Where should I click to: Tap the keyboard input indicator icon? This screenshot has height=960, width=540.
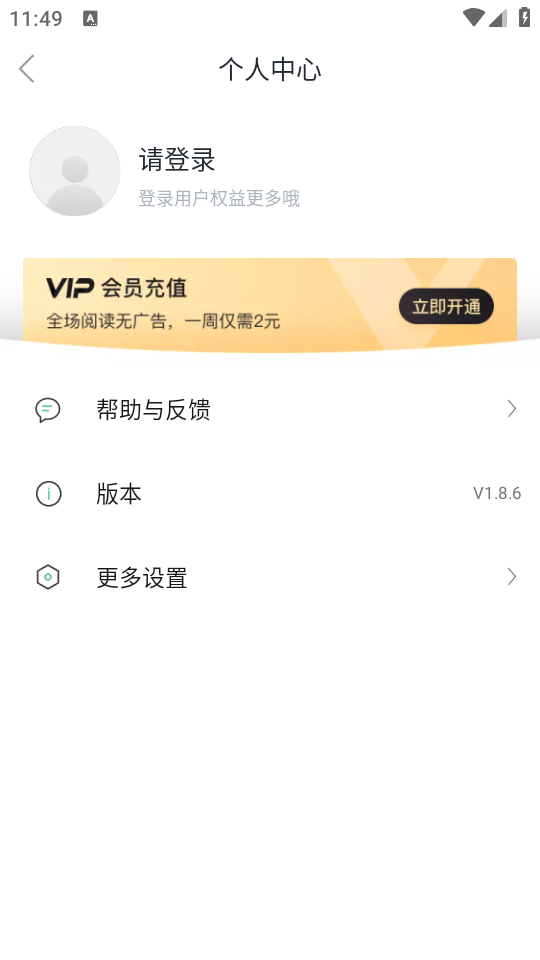(90, 18)
